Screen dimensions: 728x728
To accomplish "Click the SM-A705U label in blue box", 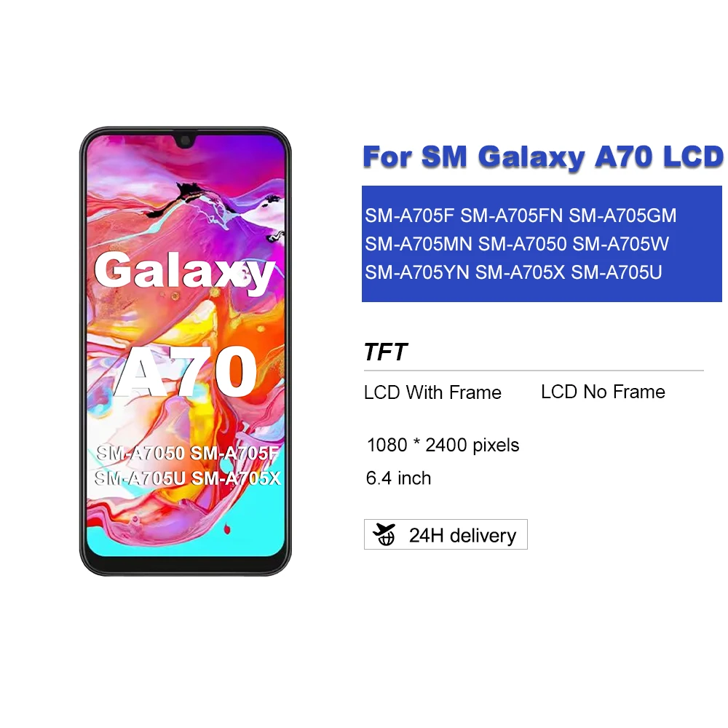I will [617, 272].
